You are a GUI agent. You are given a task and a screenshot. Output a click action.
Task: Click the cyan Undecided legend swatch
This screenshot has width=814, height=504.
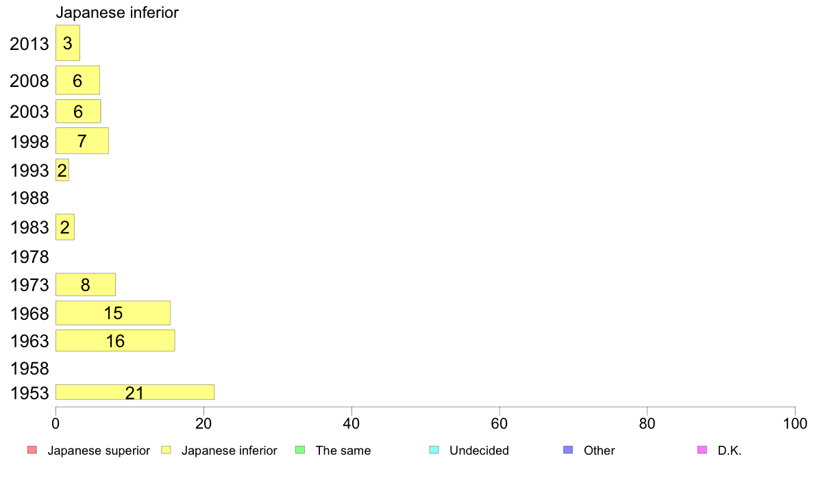click(434, 450)
